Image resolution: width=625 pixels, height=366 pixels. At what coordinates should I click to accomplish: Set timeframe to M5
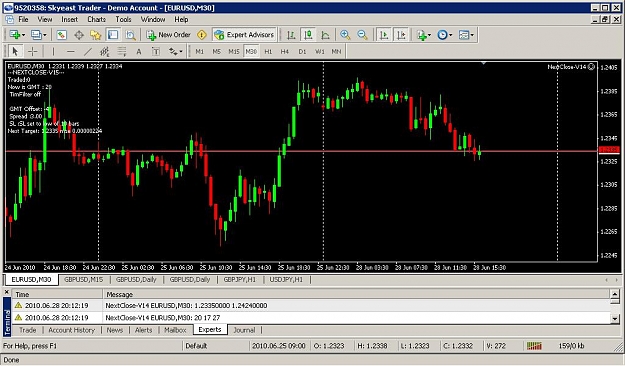click(x=216, y=51)
